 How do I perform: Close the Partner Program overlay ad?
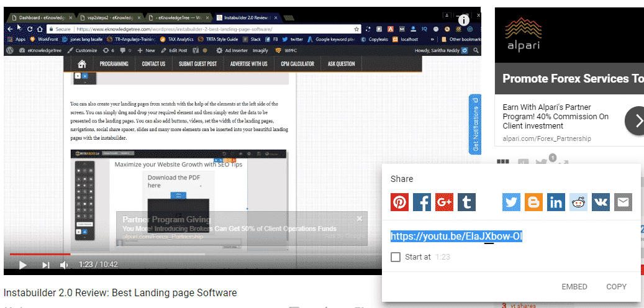[360, 219]
